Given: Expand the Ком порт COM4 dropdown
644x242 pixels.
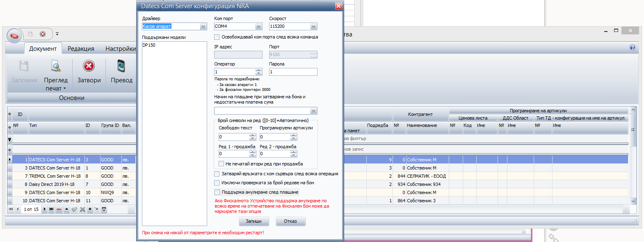Looking at the screenshot, I should point(258,27).
